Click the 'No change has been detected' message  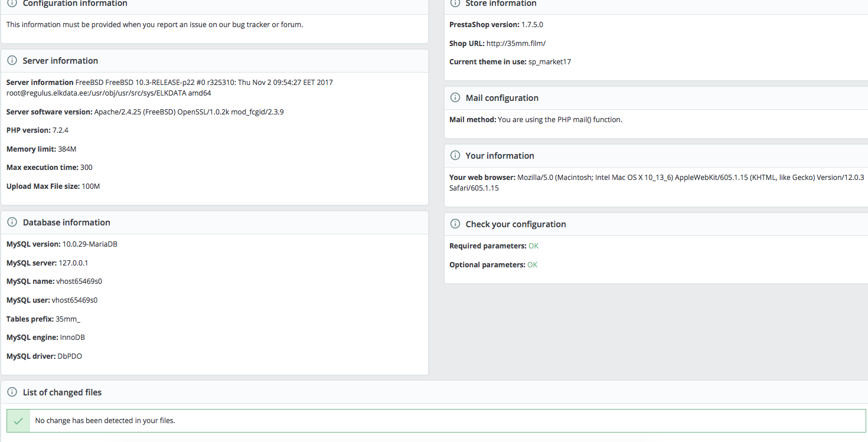pyautogui.click(x=105, y=421)
